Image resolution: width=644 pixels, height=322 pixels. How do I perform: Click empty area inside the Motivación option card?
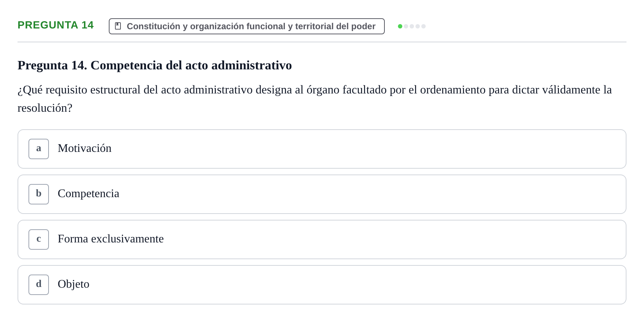[365, 149]
